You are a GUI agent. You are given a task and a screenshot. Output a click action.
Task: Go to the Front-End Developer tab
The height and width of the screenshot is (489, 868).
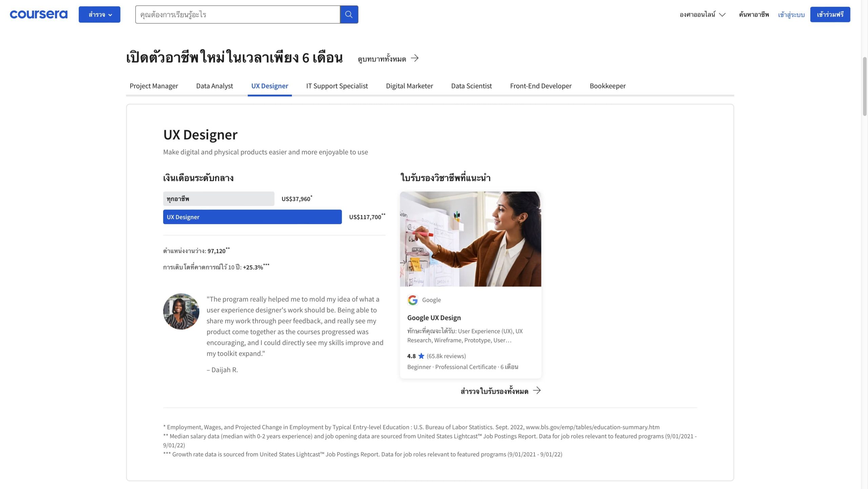540,86
